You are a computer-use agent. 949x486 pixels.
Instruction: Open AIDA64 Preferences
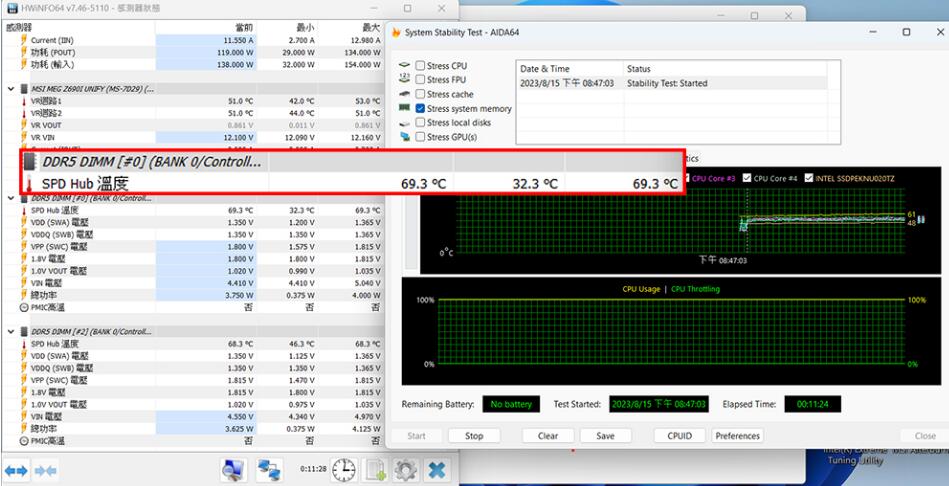pyautogui.click(x=737, y=436)
